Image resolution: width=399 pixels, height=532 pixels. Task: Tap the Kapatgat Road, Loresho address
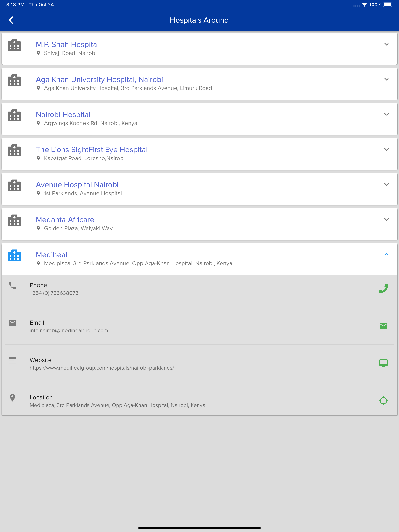coord(84,158)
